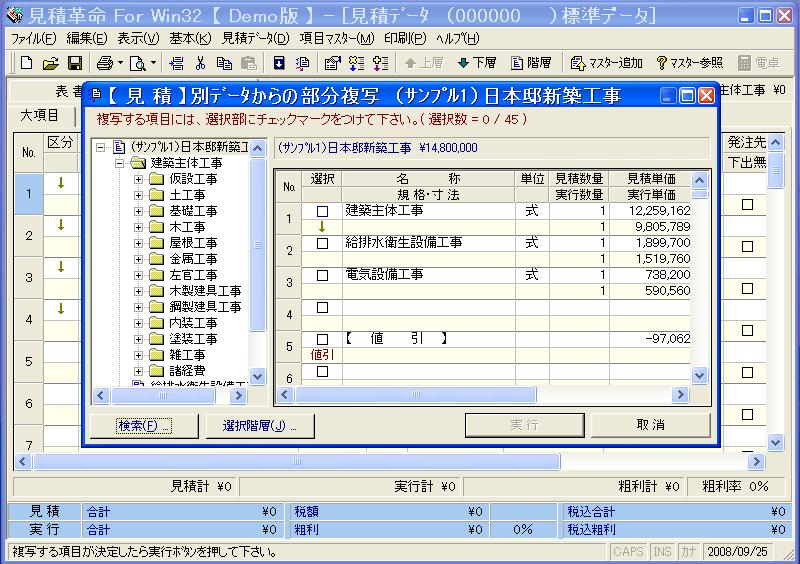Click the 上層 upper level toolbar button
The width and height of the screenshot is (800, 564).
coord(423,63)
